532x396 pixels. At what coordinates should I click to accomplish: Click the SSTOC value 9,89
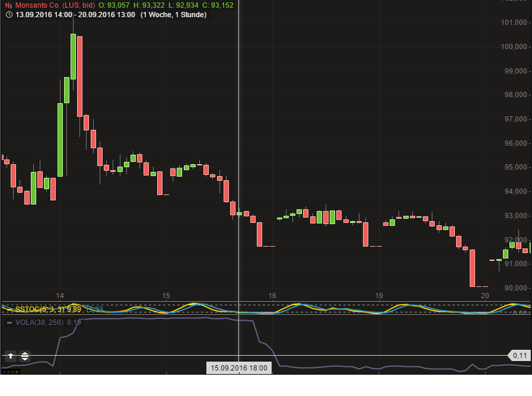click(x=74, y=309)
